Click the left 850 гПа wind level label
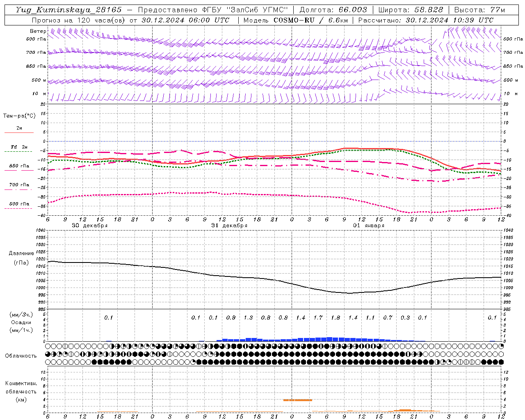The height and width of the screenshot is (420, 525). [x=36, y=66]
